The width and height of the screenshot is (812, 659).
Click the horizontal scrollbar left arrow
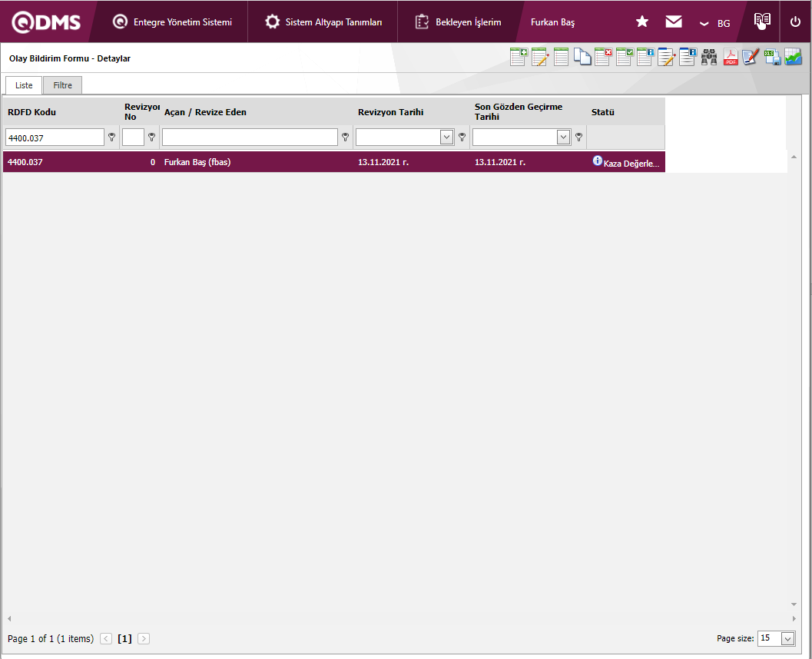click(9, 618)
